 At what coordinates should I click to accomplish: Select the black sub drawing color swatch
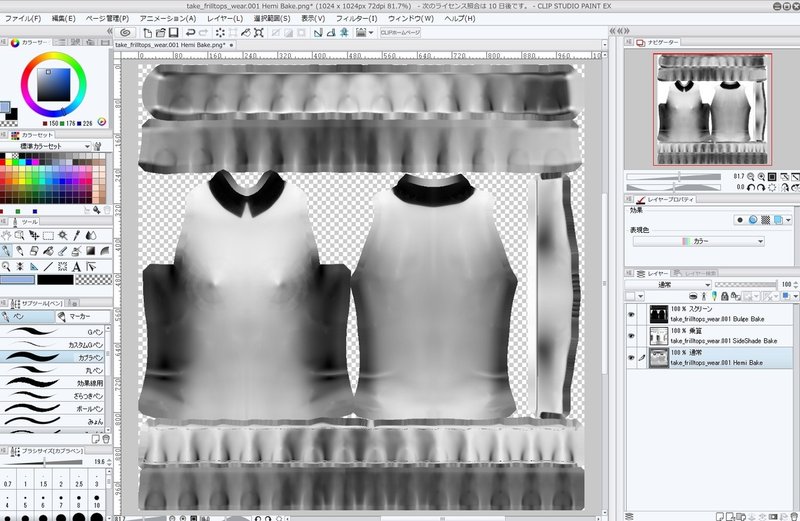55,280
